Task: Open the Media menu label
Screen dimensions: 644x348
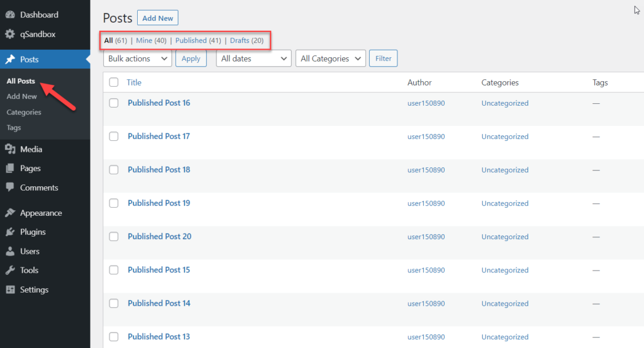Action: [x=31, y=149]
